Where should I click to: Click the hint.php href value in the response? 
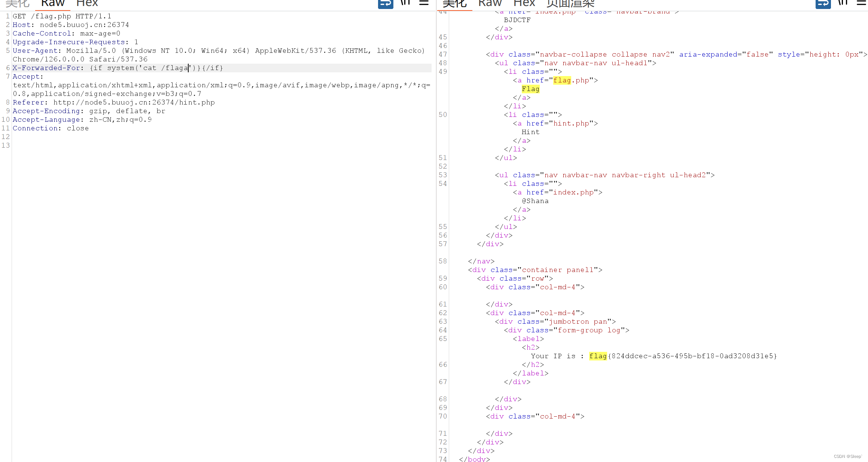tap(571, 123)
